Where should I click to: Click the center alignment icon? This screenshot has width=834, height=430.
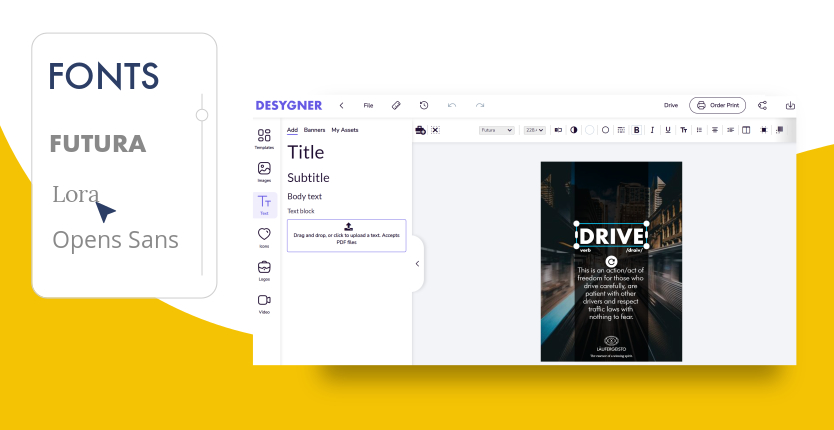[715, 130]
